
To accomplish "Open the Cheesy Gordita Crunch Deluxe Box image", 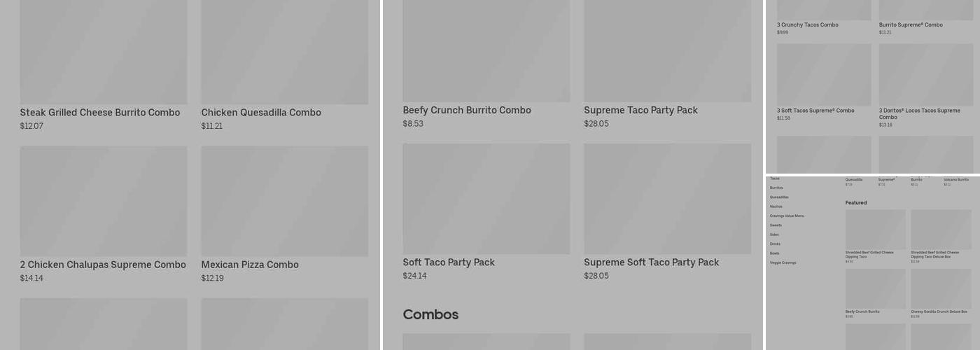I will pos(940,288).
